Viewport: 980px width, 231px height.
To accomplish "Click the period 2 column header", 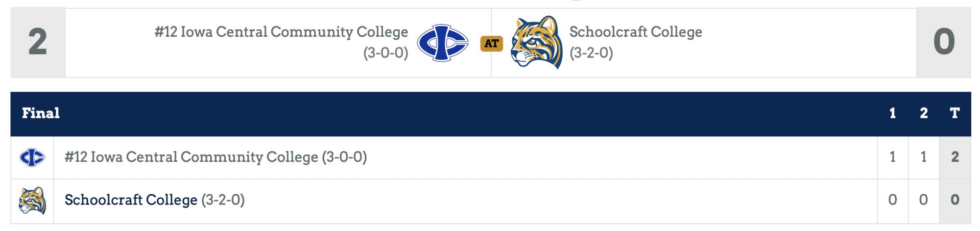I will [x=924, y=113].
